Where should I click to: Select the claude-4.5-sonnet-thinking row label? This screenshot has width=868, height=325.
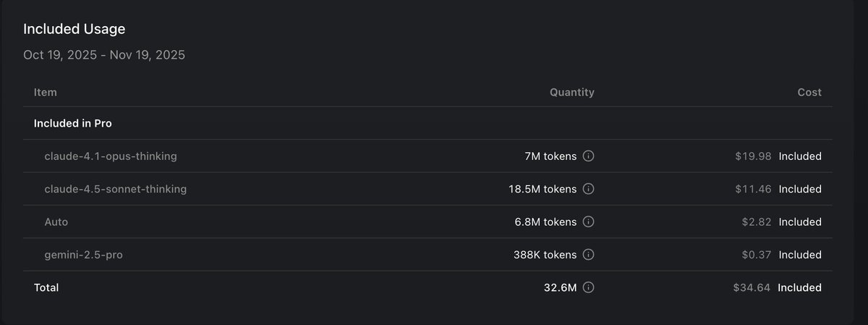(x=116, y=189)
